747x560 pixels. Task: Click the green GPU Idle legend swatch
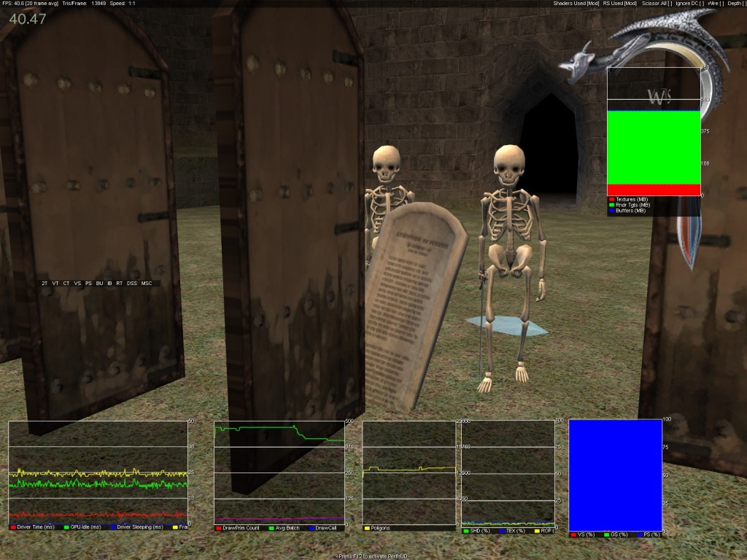(x=66, y=527)
